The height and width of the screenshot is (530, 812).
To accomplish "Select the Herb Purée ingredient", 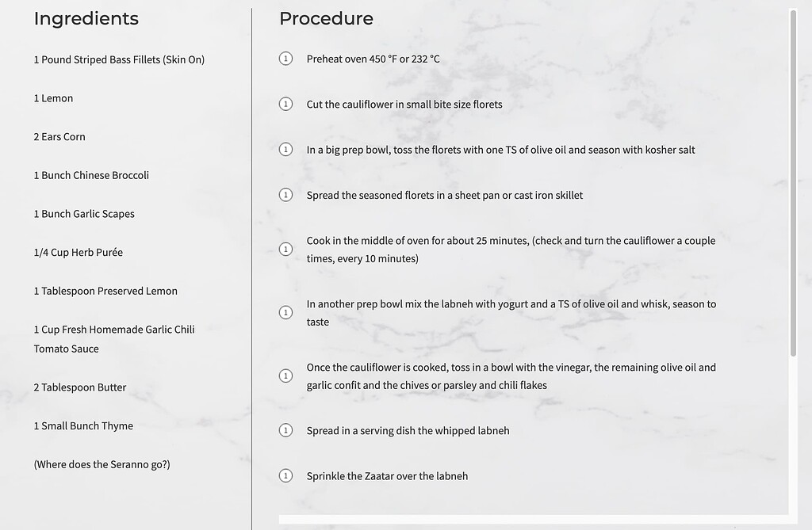I will (x=78, y=252).
